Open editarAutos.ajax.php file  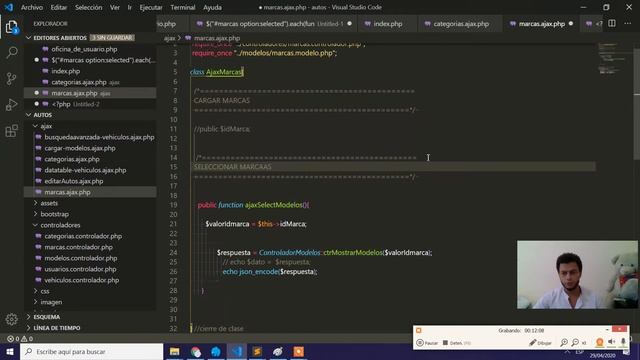click(74, 181)
